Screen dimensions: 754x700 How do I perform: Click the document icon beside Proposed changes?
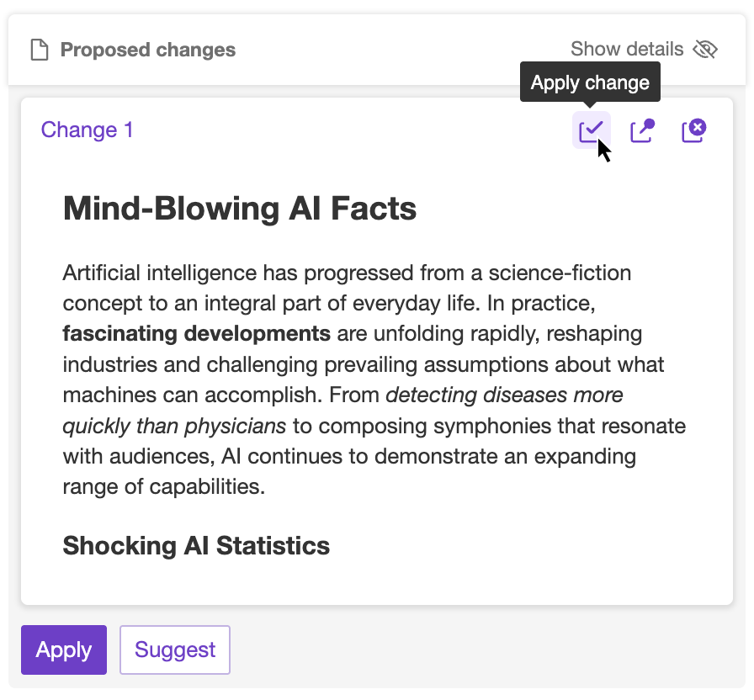pyautogui.click(x=39, y=49)
